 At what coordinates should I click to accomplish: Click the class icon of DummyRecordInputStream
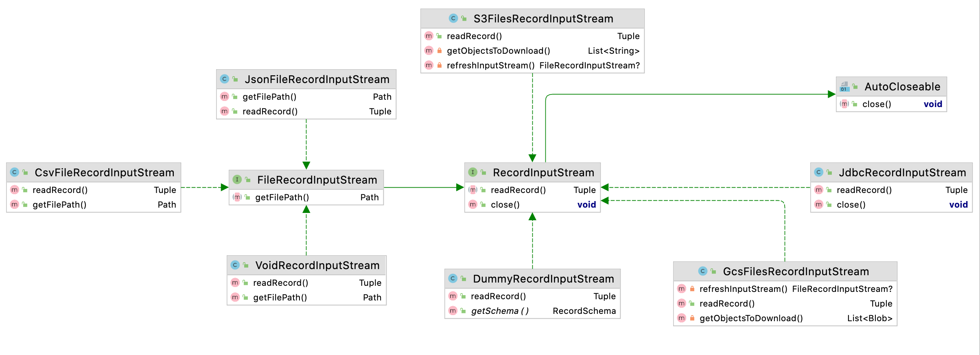[453, 278]
